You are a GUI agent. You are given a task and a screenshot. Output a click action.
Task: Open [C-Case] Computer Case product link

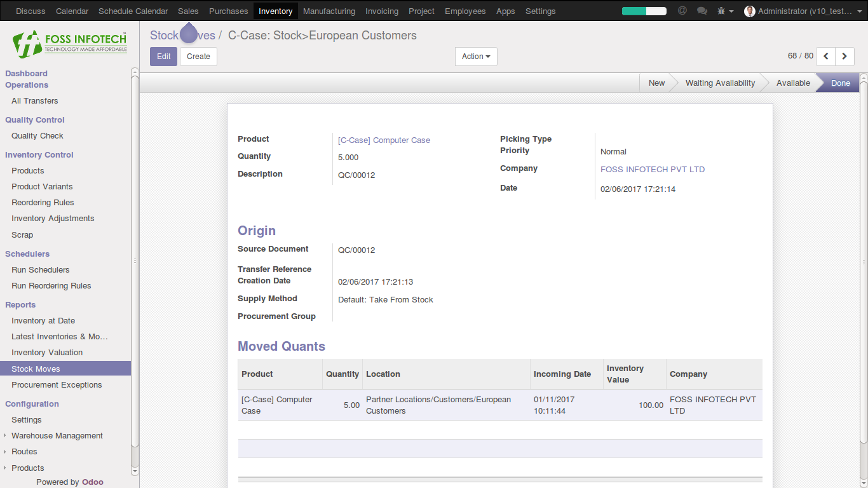(384, 140)
